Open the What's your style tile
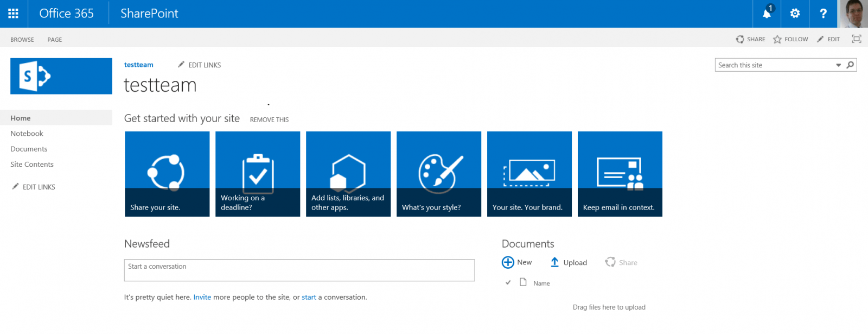The height and width of the screenshot is (334, 868). click(x=439, y=174)
